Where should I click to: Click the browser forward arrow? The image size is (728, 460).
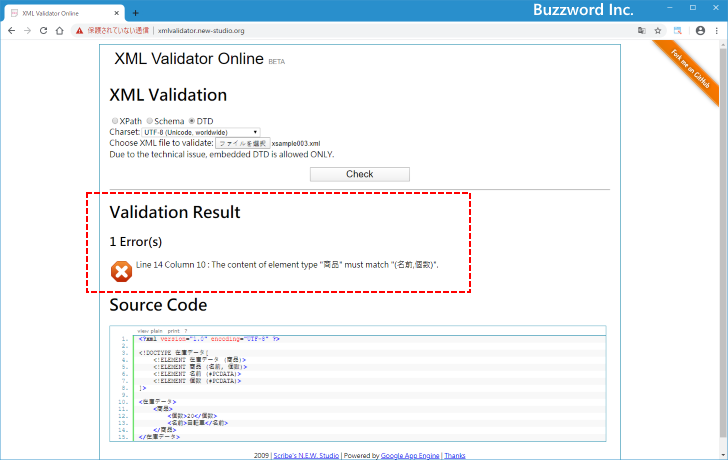coord(27,31)
